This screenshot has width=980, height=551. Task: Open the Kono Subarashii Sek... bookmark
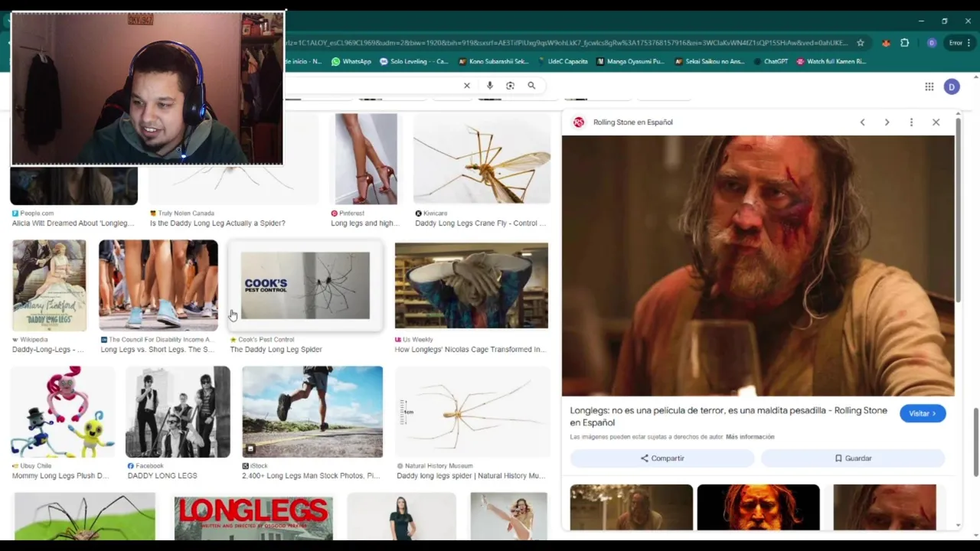(x=494, y=61)
